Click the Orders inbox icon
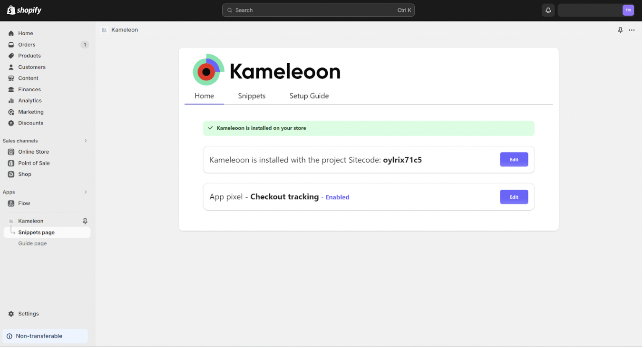Image resolution: width=644 pixels, height=348 pixels. pyautogui.click(x=11, y=45)
